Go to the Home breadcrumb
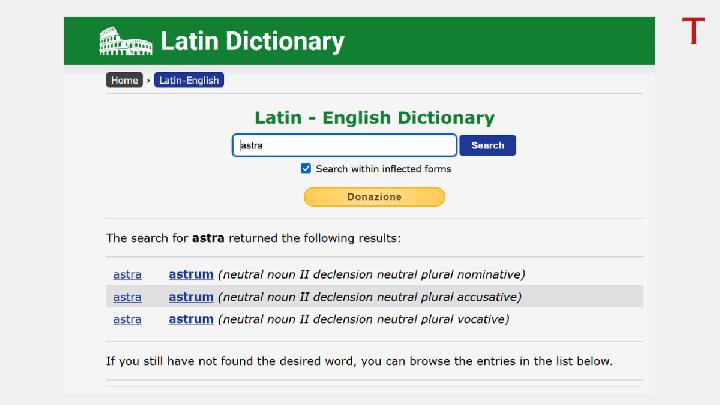 [125, 80]
